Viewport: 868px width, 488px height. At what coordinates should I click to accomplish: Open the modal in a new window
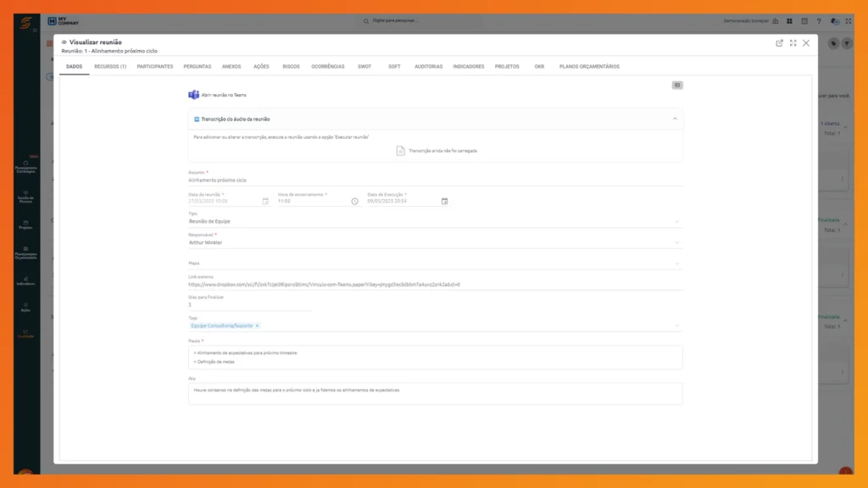point(779,43)
